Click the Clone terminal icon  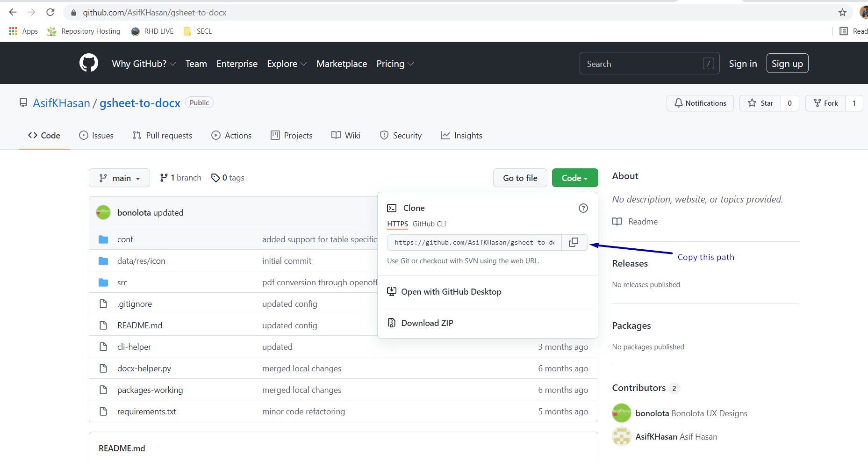tap(392, 208)
